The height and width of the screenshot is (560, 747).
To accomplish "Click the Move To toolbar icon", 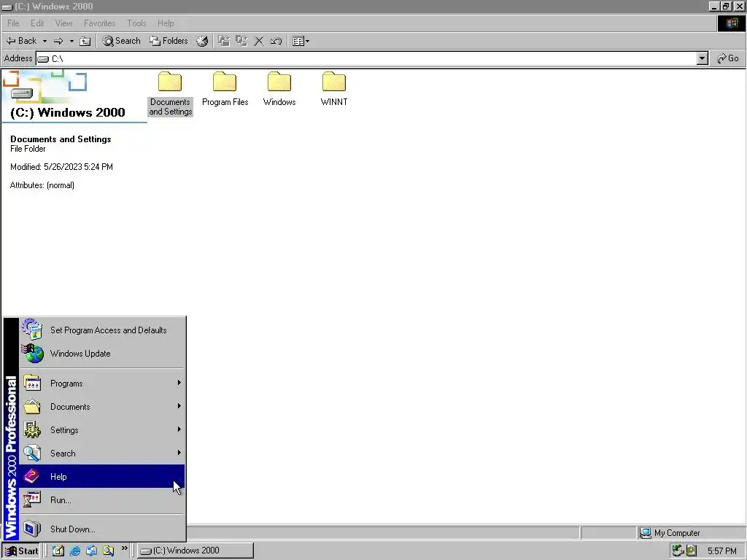I will click(x=223, y=41).
